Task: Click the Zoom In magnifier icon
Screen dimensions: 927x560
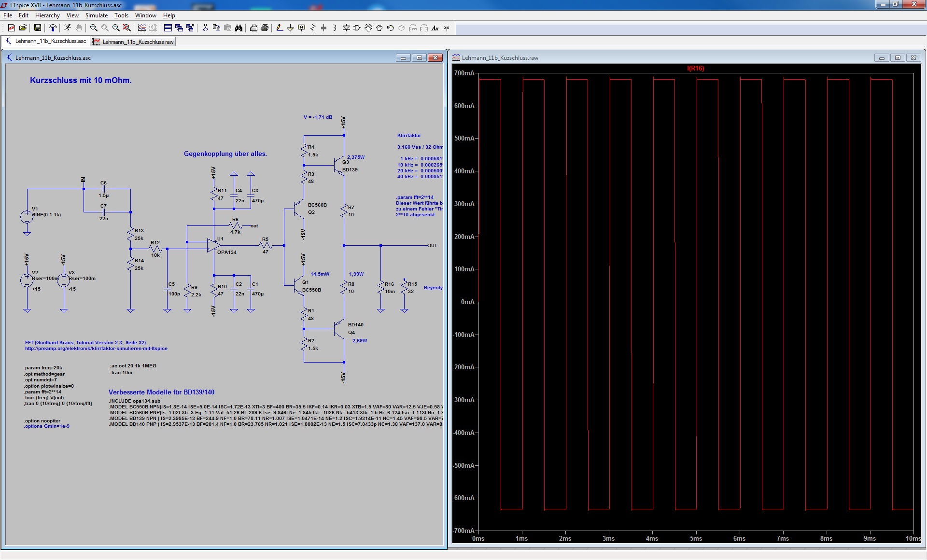Action: coord(94,28)
